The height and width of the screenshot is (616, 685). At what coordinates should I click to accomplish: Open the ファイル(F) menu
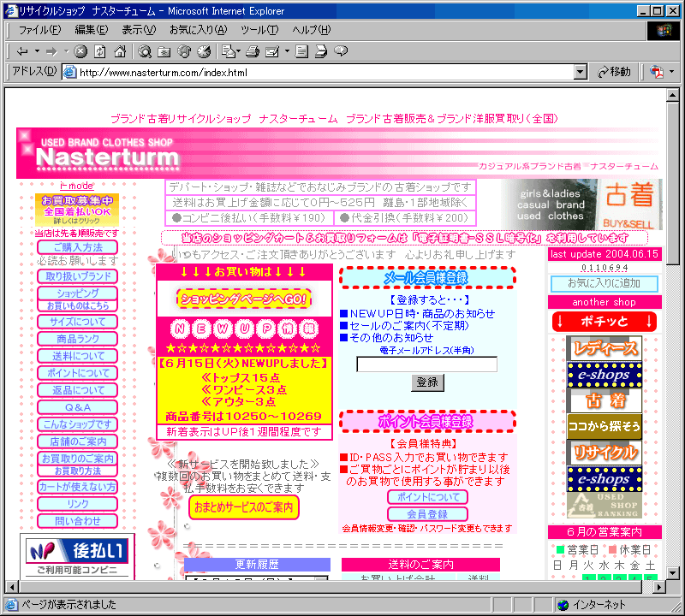click(39, 30)
